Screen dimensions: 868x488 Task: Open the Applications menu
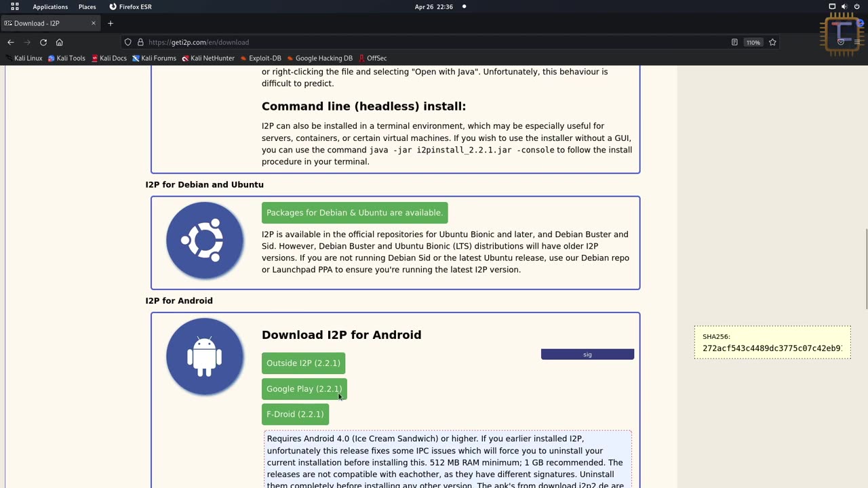[x=50, y=7]
